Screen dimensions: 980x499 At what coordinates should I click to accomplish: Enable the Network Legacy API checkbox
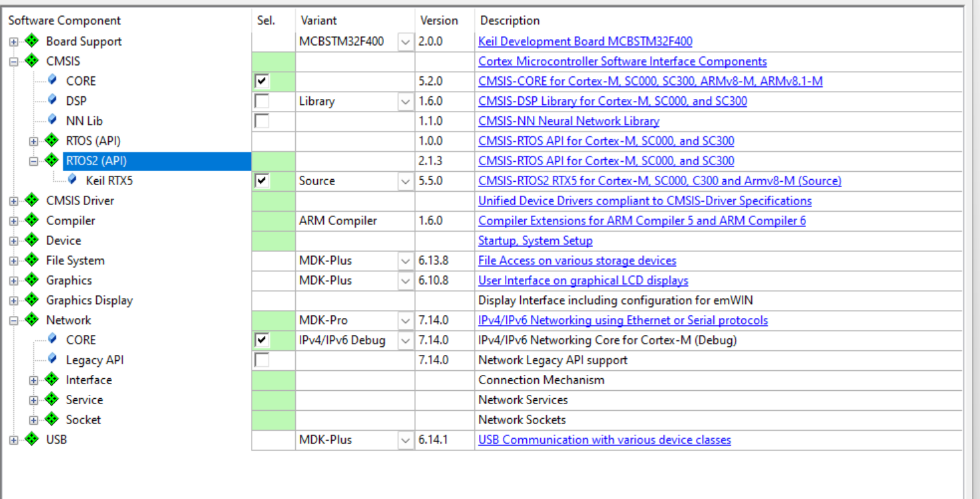[263, 360]
